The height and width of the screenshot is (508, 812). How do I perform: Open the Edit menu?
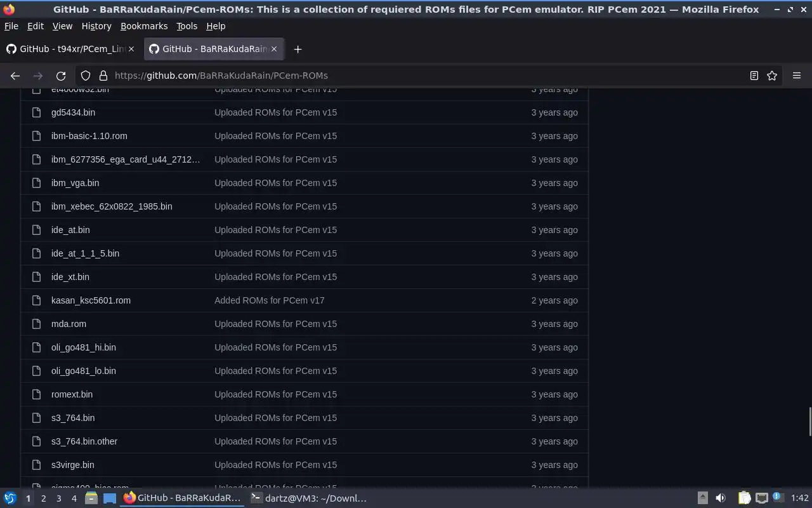(36, 26)
